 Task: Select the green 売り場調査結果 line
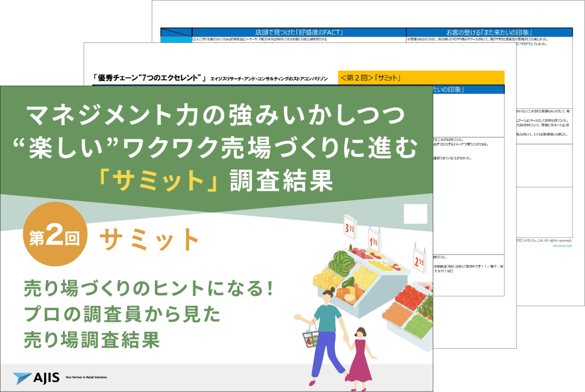pyautogui.click(x=92, y=340)
